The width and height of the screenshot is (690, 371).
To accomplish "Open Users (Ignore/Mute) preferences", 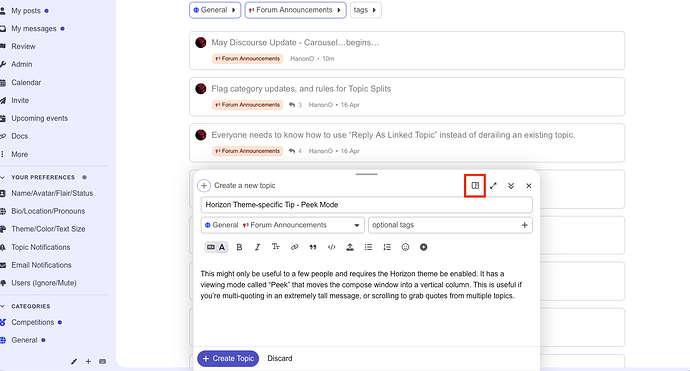I will 44,283.
